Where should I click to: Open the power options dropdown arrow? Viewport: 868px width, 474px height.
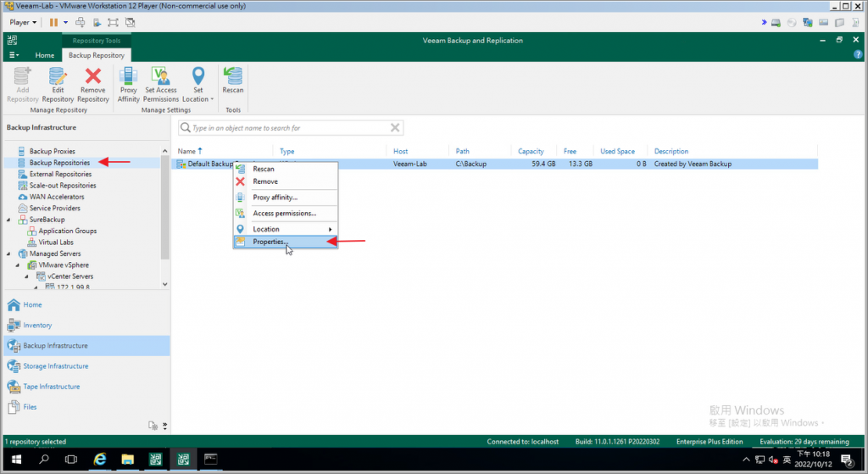(65, 22)
